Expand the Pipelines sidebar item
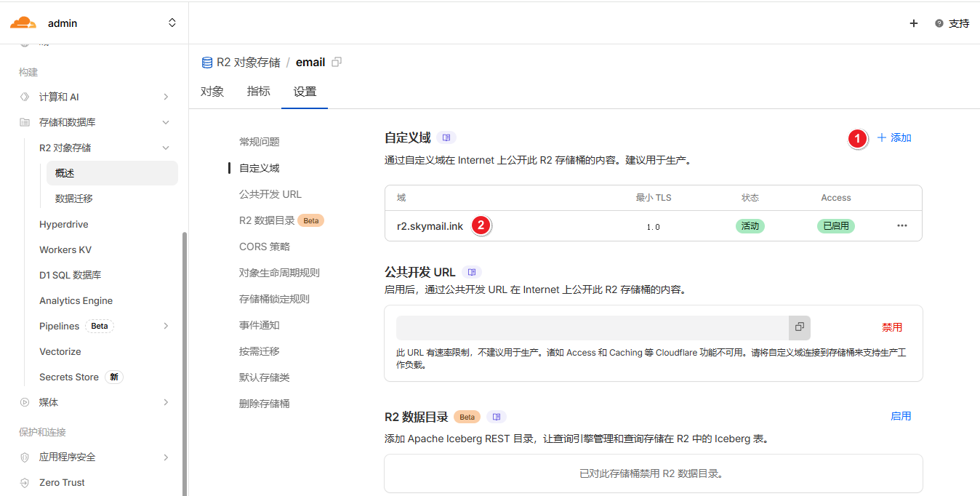 [x=166, y=326]
